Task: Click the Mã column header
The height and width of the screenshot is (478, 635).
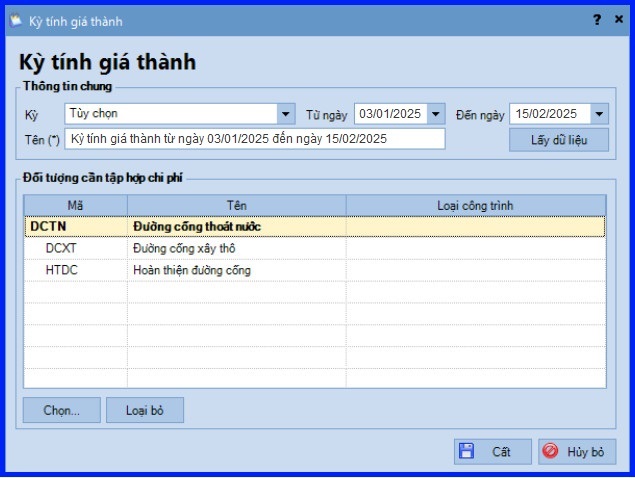Action: (76, 206)
